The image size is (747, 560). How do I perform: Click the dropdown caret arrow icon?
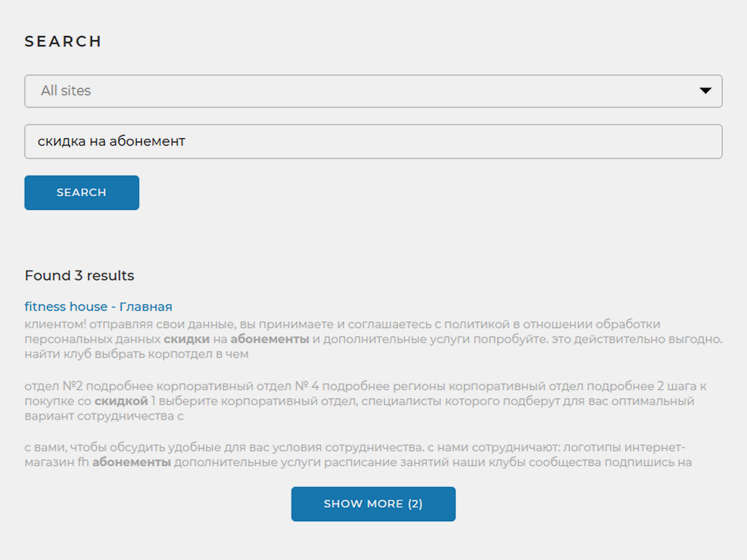point(705,91)
